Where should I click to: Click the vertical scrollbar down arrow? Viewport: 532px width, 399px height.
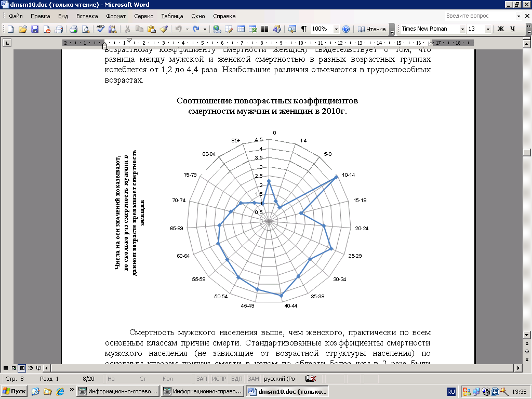pos(527,335)
